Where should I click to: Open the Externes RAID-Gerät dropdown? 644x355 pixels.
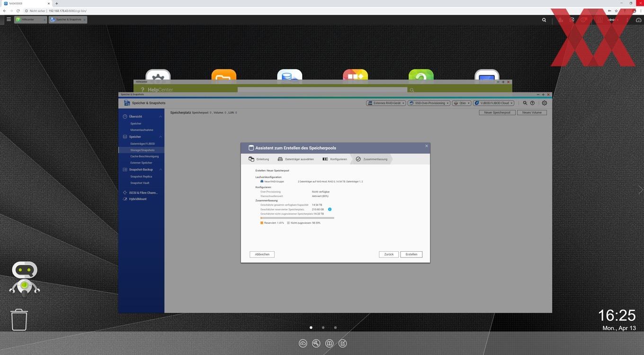click(386, 103)
